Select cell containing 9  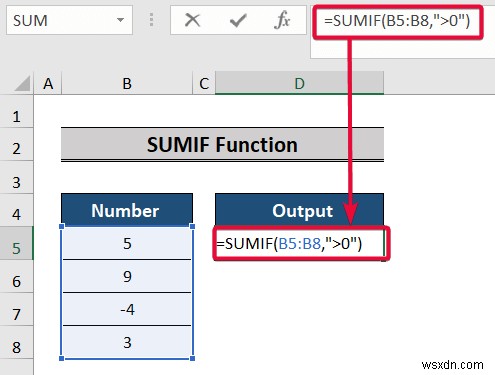coord(127,276)
